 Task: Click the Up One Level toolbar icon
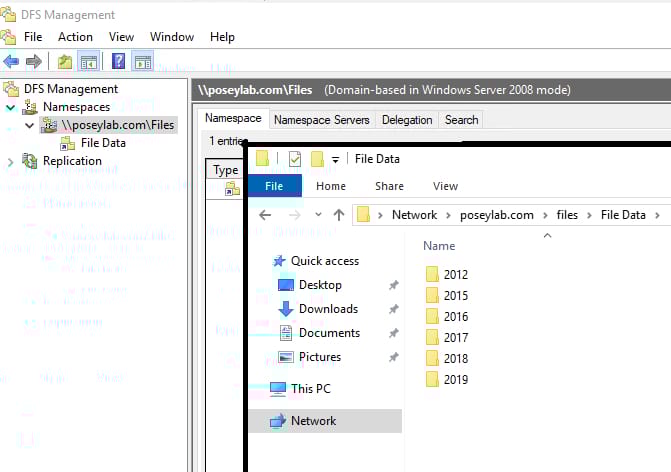(x=65, y=62)
